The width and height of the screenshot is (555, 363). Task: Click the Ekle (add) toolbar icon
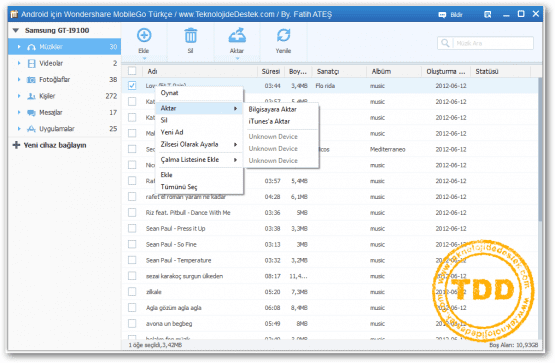(144, 35)
